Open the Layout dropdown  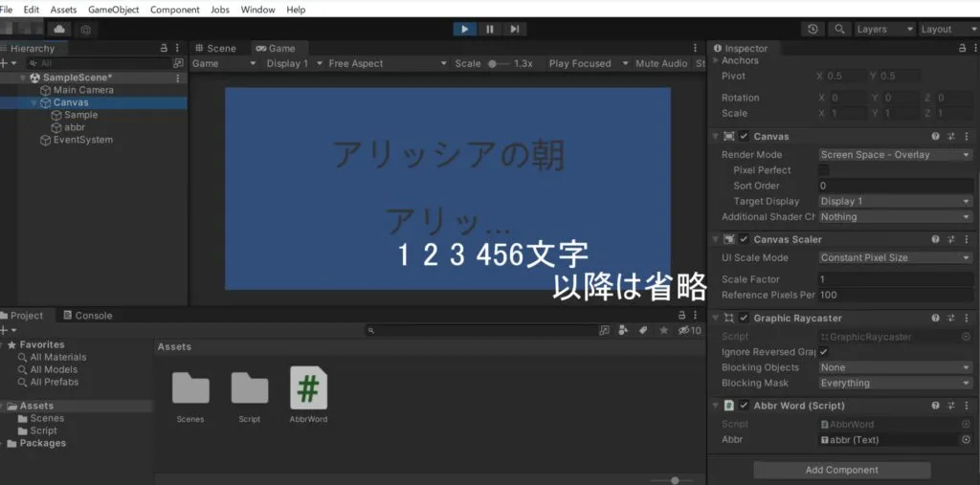pos(948,29)
